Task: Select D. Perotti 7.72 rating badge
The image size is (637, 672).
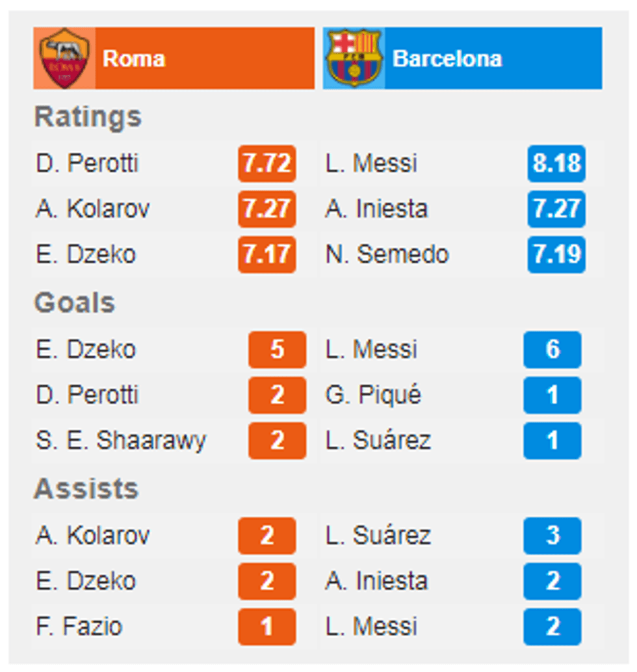Action: (267, 163)
